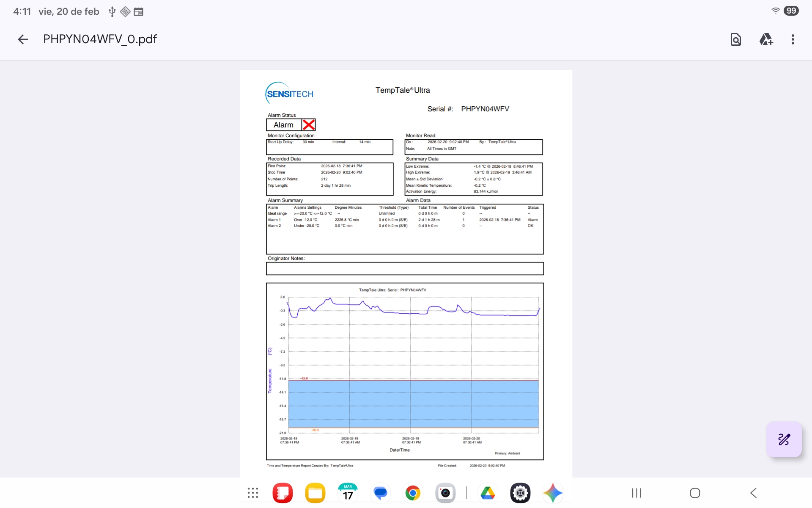Launch the Messages chat bubble app

click(x=380, y=493)
